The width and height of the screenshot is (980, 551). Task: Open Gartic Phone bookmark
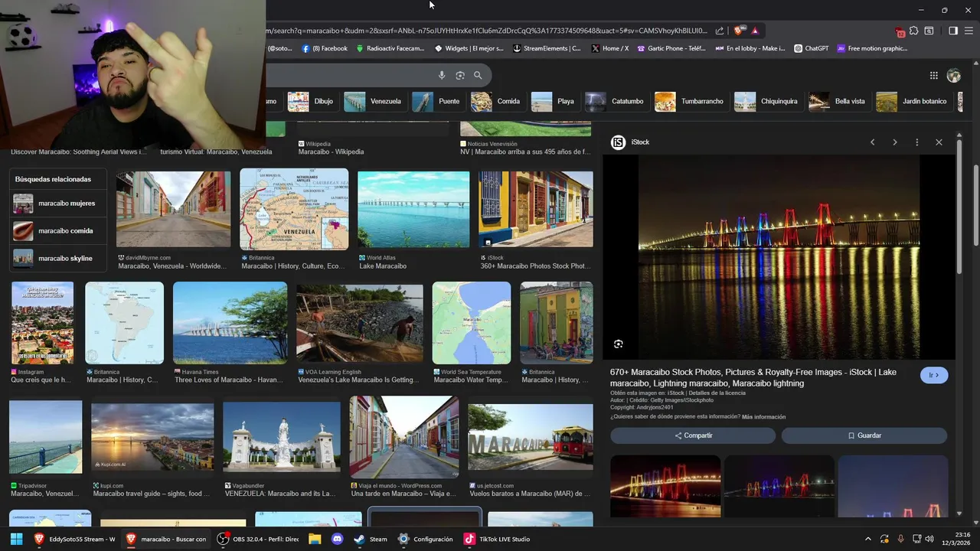point(671,48)
